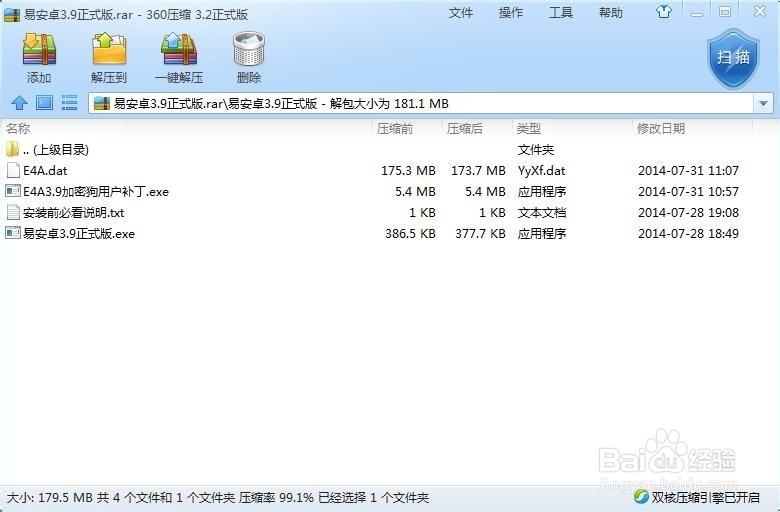The image size is (780, 512).
Task: Click the 2014-07-28 19:08 date cell
Action: (x=688, y=212)
